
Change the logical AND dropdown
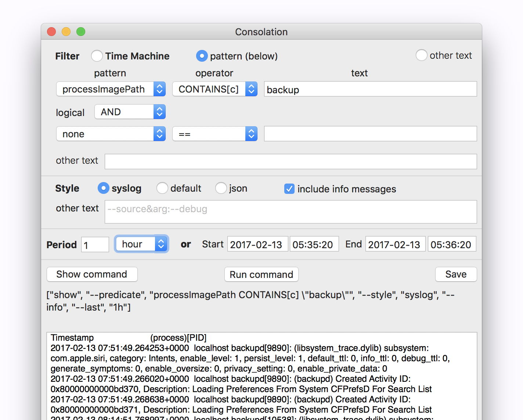[159, 112]
